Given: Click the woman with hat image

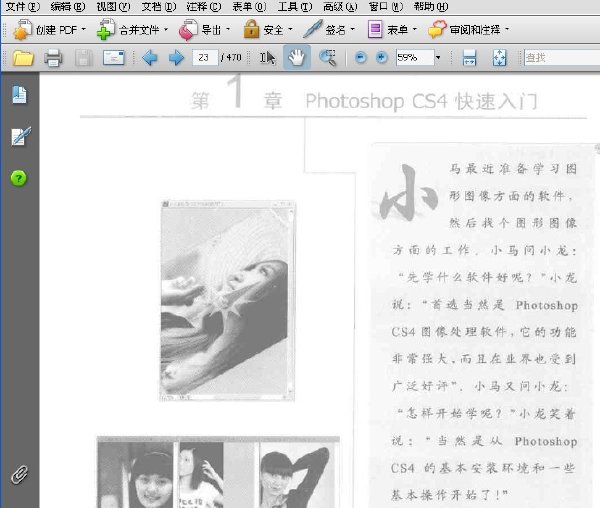Looking at the screenshot, I should pyautogui.click(x=228, y=300).
